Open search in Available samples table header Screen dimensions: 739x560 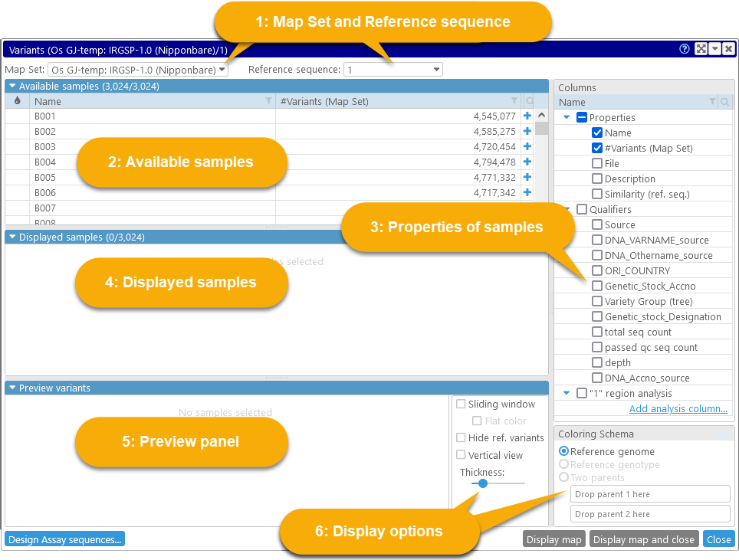(x=529, y=101)
